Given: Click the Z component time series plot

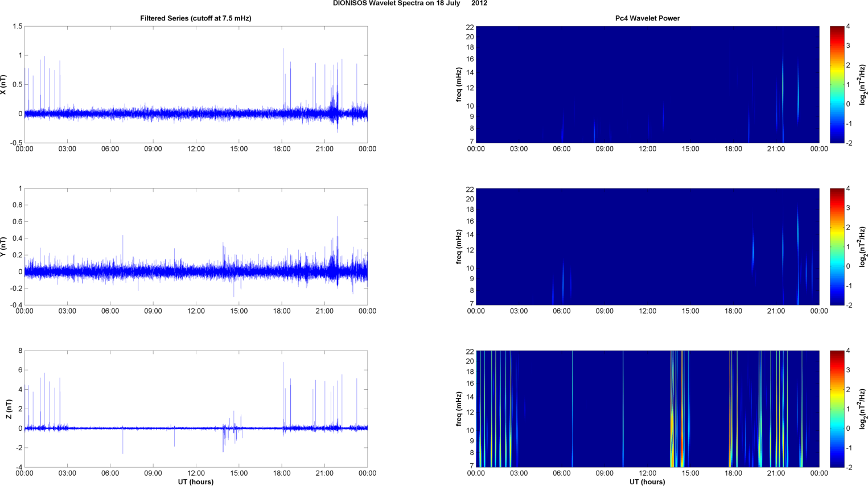Looking at the screenshot, I should 195,409.
